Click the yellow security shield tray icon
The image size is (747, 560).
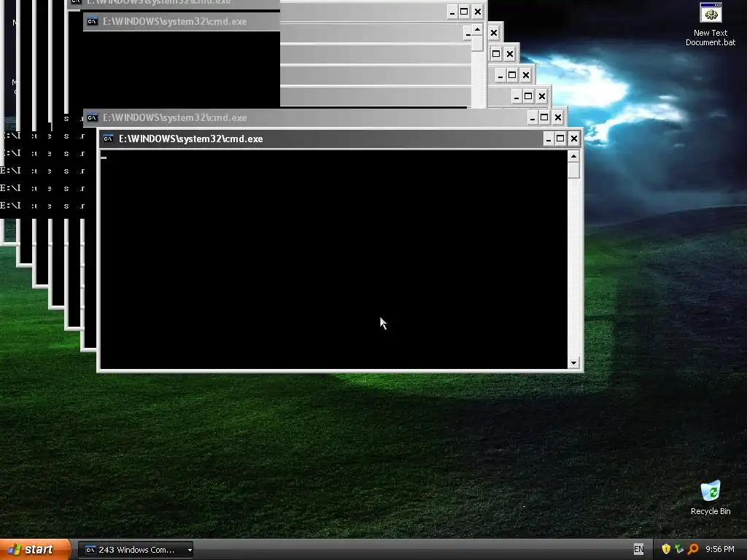pyautogui.click(x=666, y=549)
